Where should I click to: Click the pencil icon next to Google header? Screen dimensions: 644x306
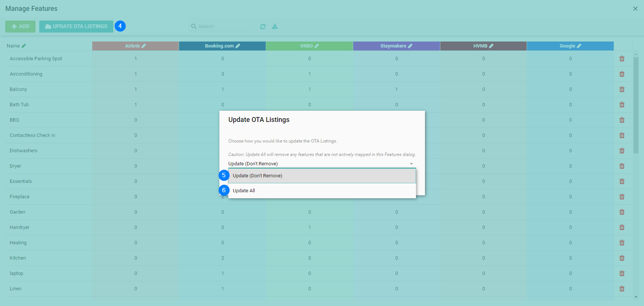(579, 46)
